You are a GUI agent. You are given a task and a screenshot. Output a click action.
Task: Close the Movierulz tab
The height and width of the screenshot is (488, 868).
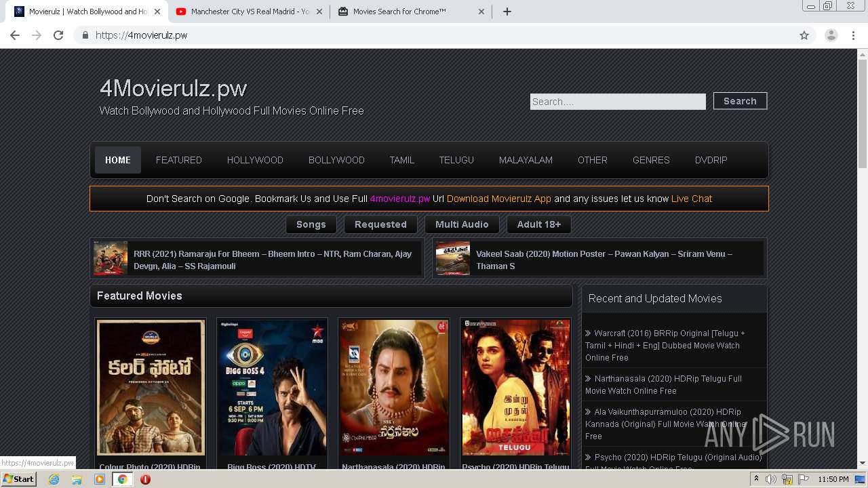tap(157, 12)
